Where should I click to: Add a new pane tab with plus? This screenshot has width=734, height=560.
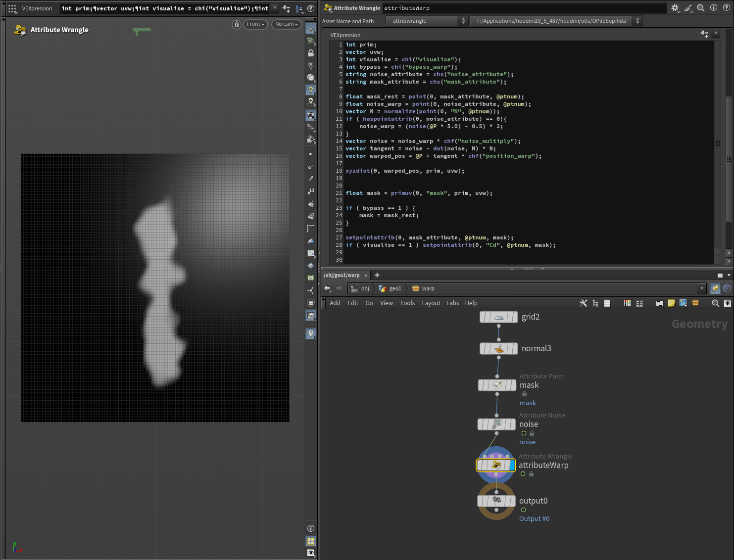click(x=377, y=275)
